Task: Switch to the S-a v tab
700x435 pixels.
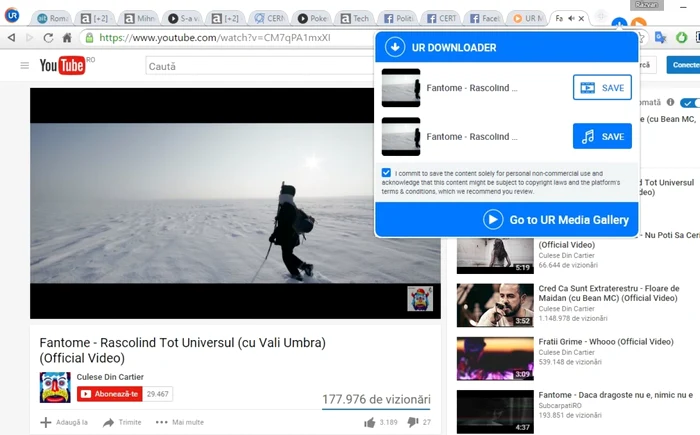Action: coord(183,18)
